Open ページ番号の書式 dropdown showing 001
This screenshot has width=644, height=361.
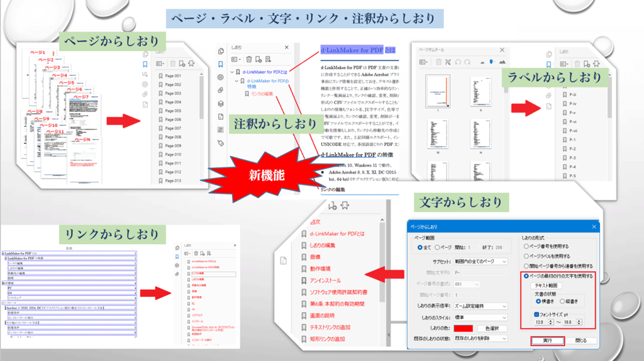(467, 284)
